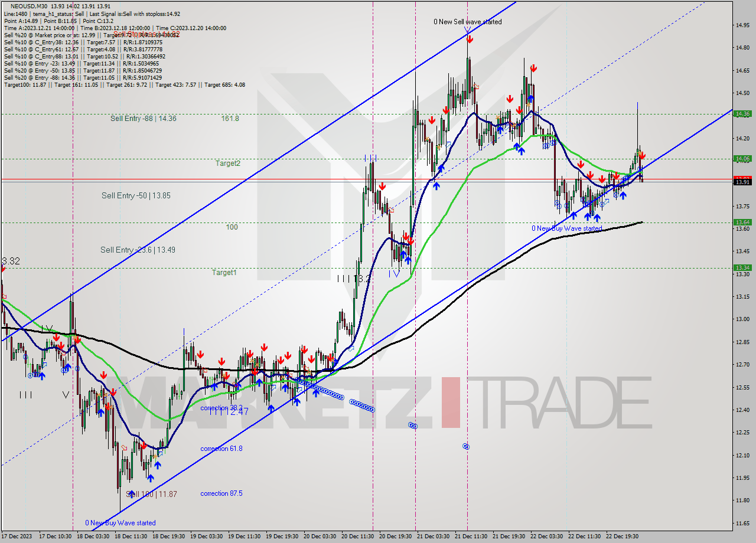The width and height of the screenshot is (756, 543).
Task: Click the 'Sell %10 @ C_Entry61: 12.67' line
Action: [x=83, y=49]
